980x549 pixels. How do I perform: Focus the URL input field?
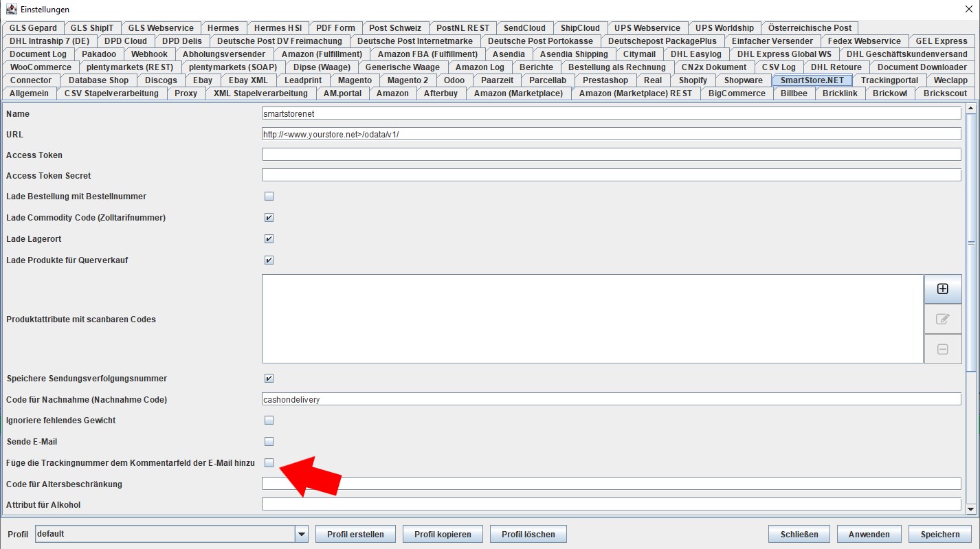(611, 134)
